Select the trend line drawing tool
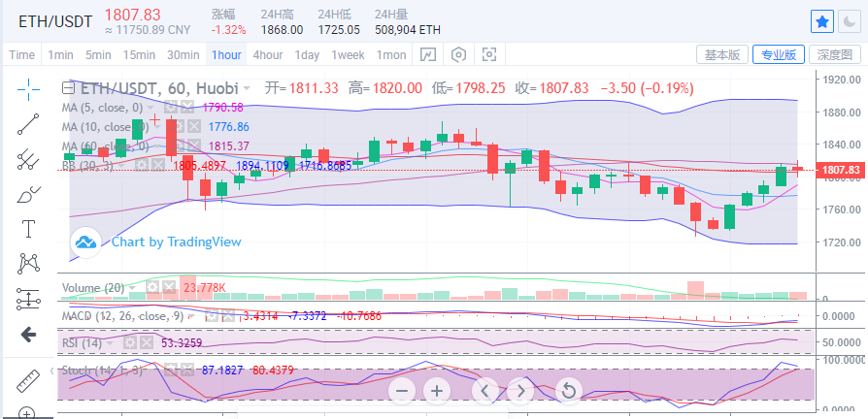The height and width of the screenshot is (419, 868). coord(27,124)
